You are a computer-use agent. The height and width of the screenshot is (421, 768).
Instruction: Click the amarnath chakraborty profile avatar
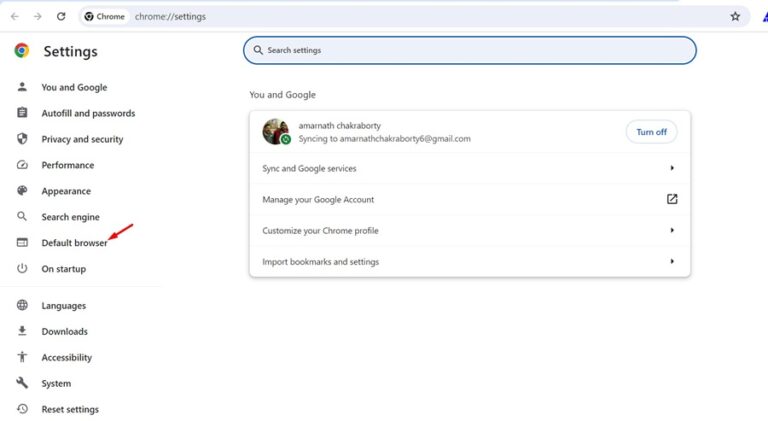coord(276,132)
